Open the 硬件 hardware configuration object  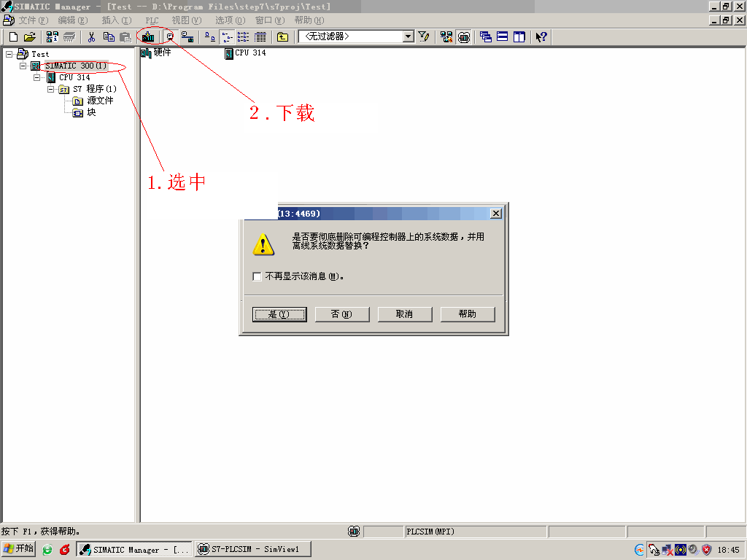coord(156,53)
